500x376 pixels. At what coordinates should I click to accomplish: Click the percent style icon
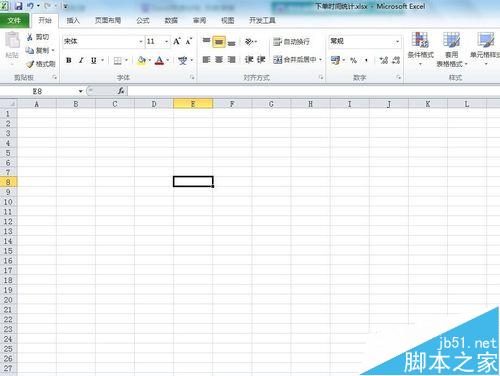(354, 60)
